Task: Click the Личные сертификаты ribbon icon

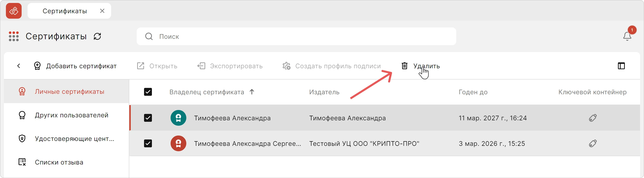Action: click(22, 91)
